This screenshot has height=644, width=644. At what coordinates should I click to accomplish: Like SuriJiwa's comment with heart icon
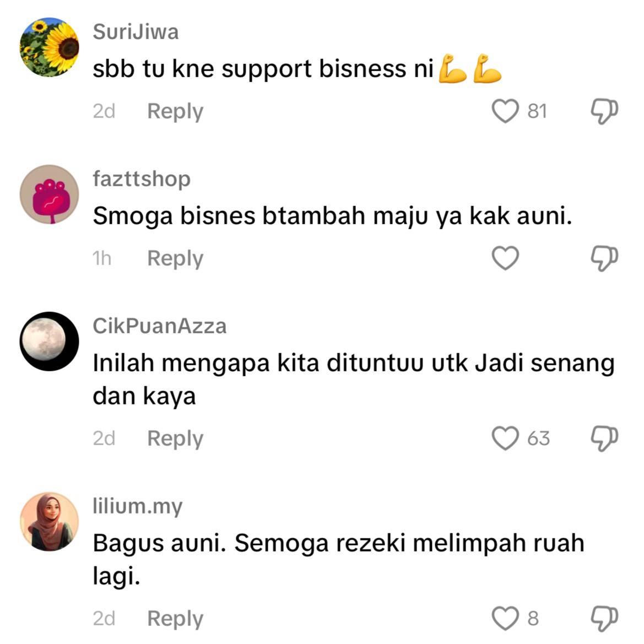pyautogui.click(x=505, y=111)
